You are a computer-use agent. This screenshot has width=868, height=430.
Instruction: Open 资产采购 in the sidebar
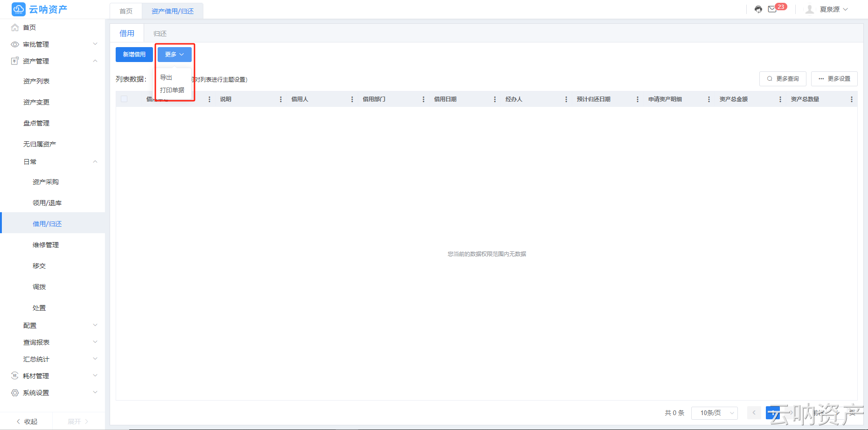point(46,182)
